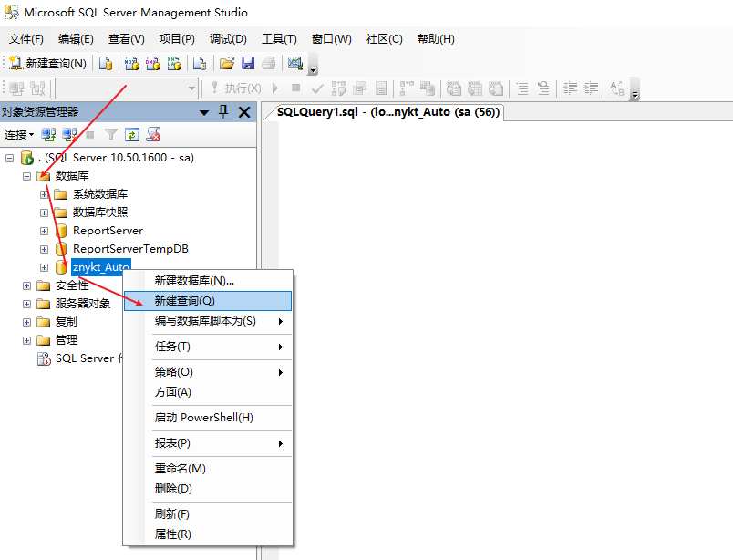733x560 pixels.
Task: Select the znykt_Auto database
Action: 101,267
